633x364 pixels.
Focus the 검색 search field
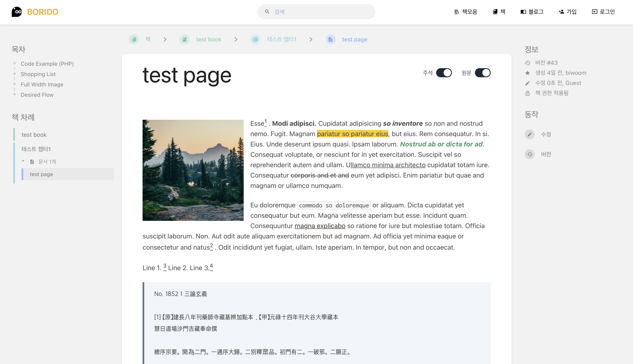point(322,12)
